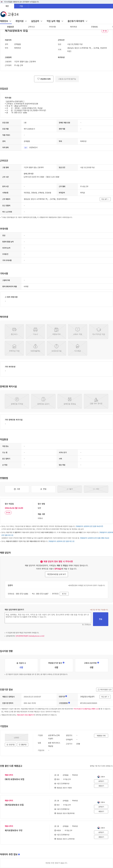Click 요약보기 for 재가요양보호사 구인 listing
Image resolution: width=113 pixels, height=868 pixels.
(x=101, y=832)
